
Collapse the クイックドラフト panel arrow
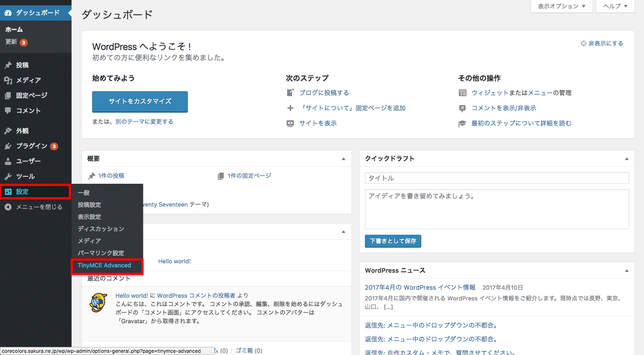(627, 159)
